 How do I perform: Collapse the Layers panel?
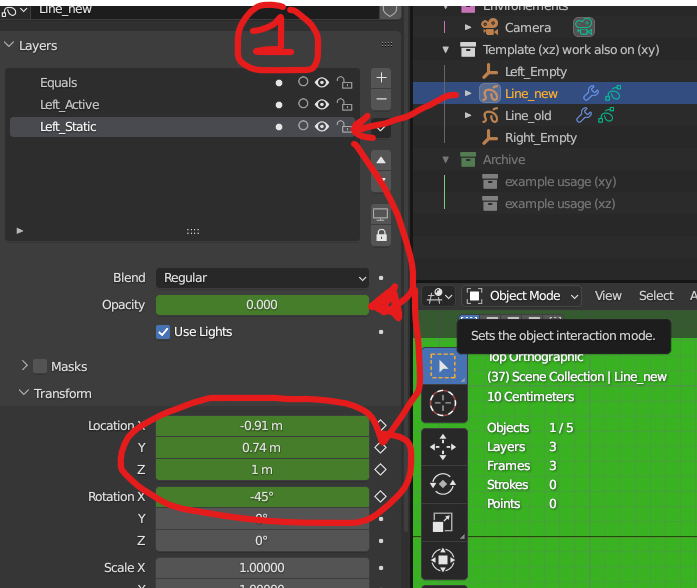[x=9, y=45]
